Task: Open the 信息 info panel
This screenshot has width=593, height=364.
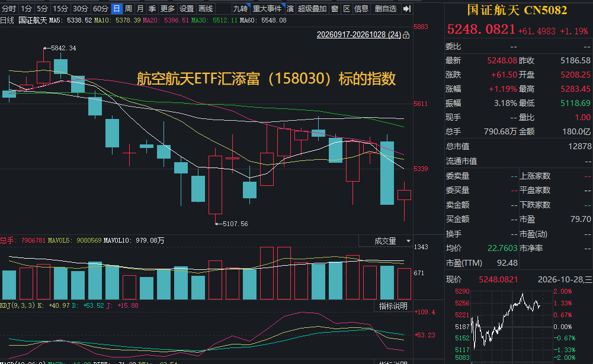Action: [361, 9]
